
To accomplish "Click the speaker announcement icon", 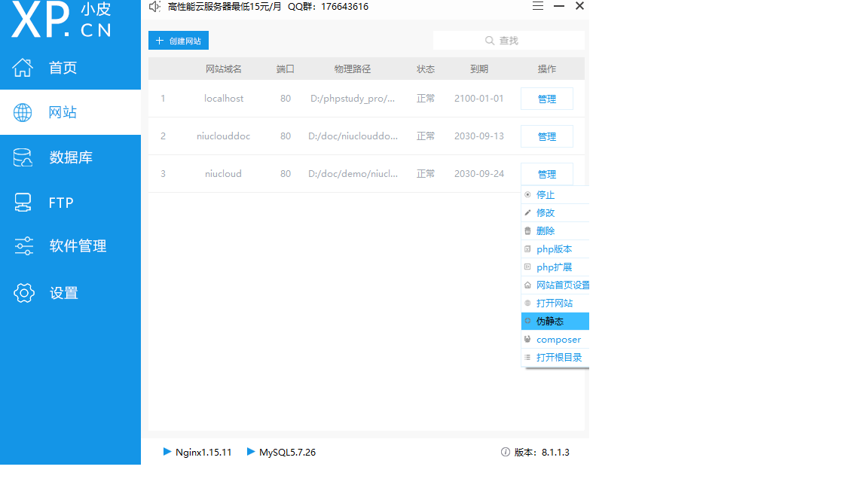I will [155, 6].
